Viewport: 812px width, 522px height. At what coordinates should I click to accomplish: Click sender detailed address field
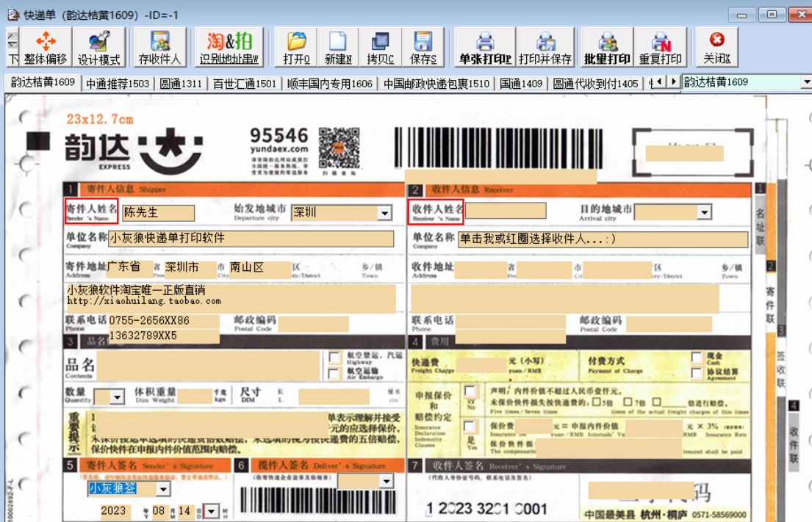[x=231, y=298]
